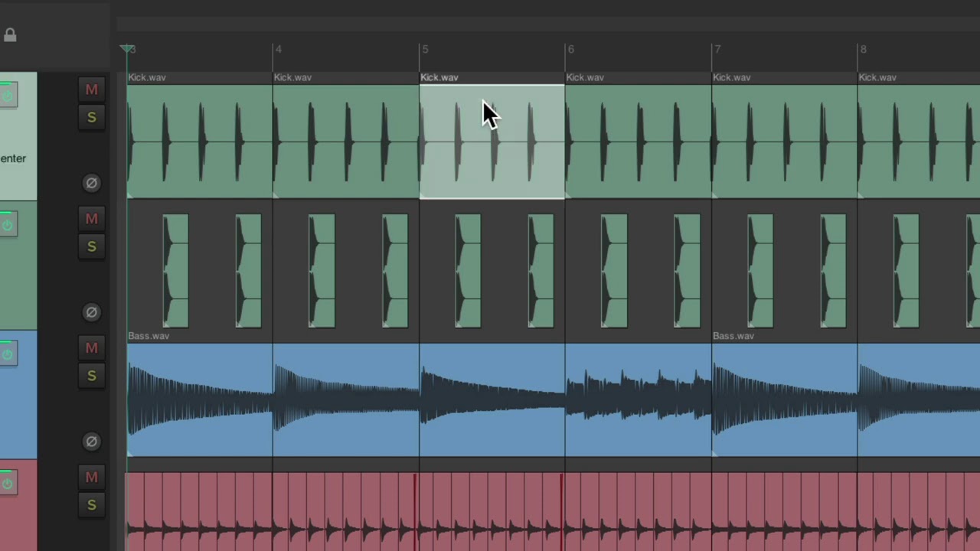
Task: Select the Bass.wav clip starting at bar 3
Action: click(200, 400)
